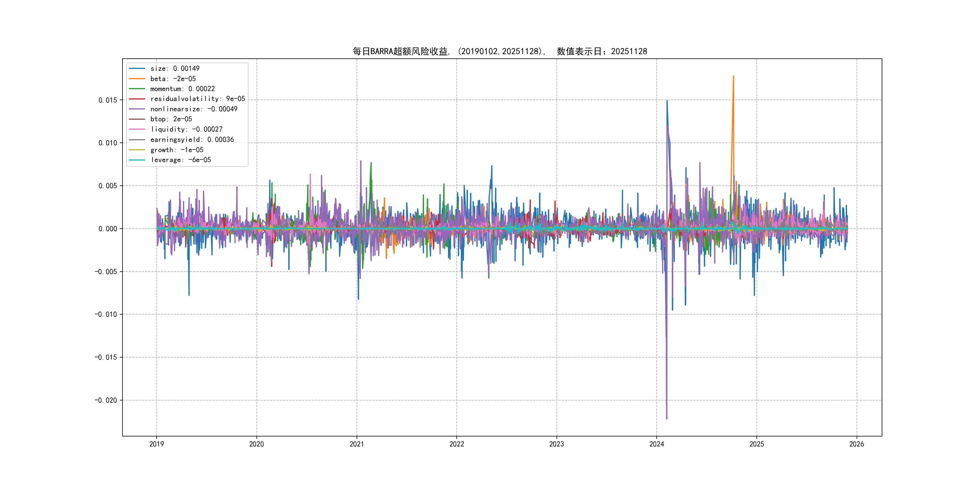Image resolution: width=980 pixels, height=490 pixels.
Task: Click the -0.020 y-axis tick label
Action: (x=106, y=400)
